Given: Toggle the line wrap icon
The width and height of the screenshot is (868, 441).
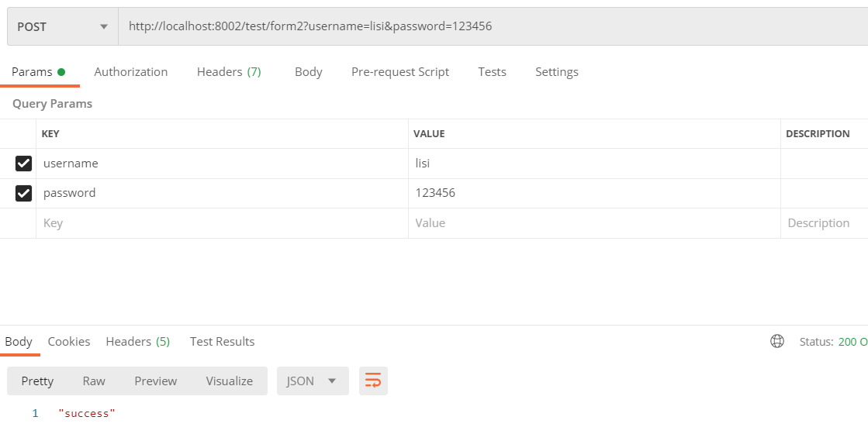Looking at the screenshot, I should tap(373, 381).
